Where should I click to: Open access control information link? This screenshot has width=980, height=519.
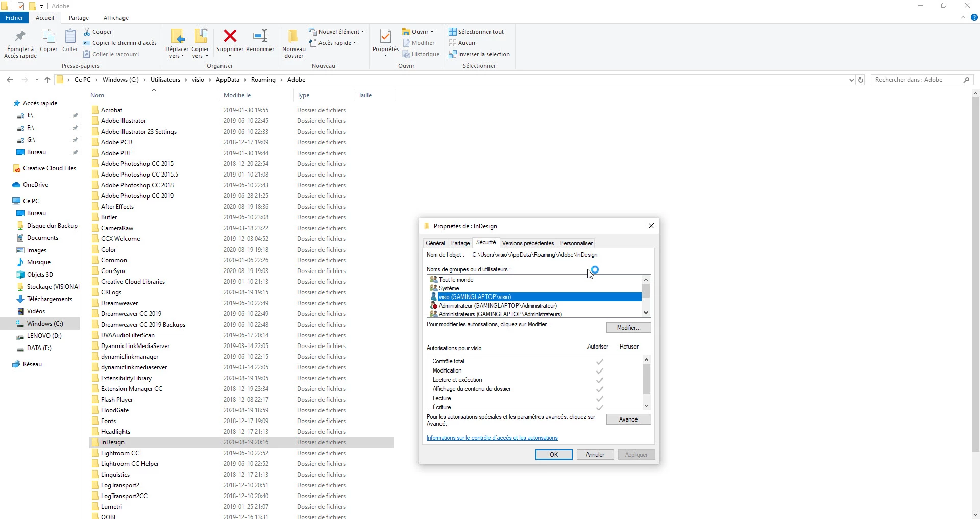(x=492, y=438)
